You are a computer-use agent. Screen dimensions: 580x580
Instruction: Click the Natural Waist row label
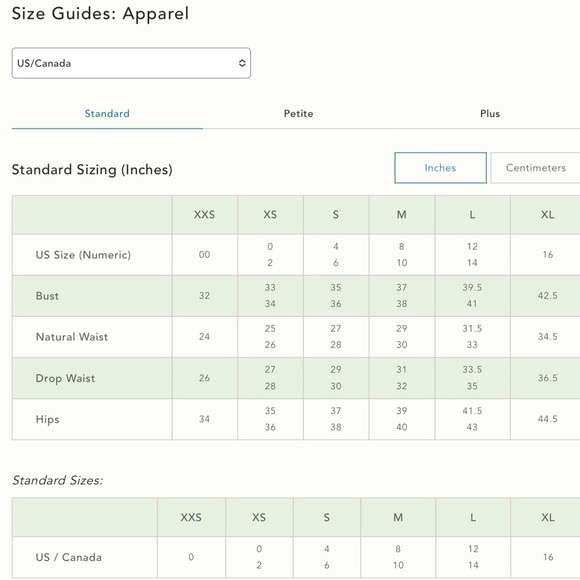click(72, 337)
